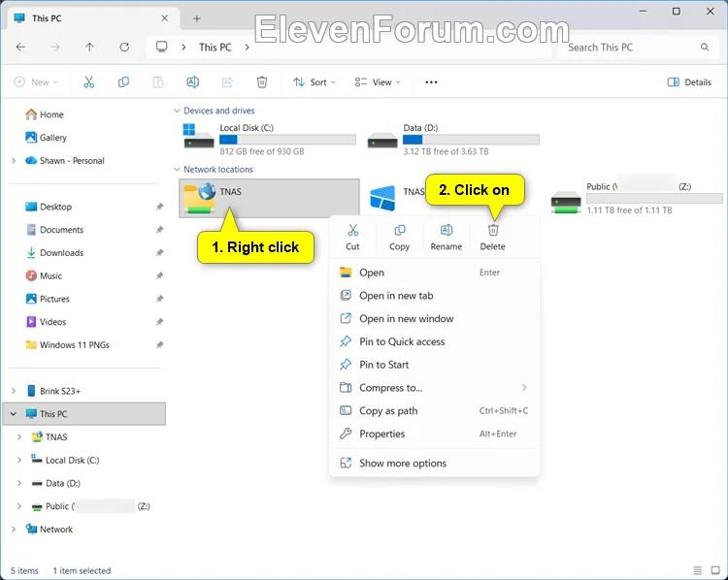Click the Cut toolbar scissors icon
The image size is (728, 580).
88,82
